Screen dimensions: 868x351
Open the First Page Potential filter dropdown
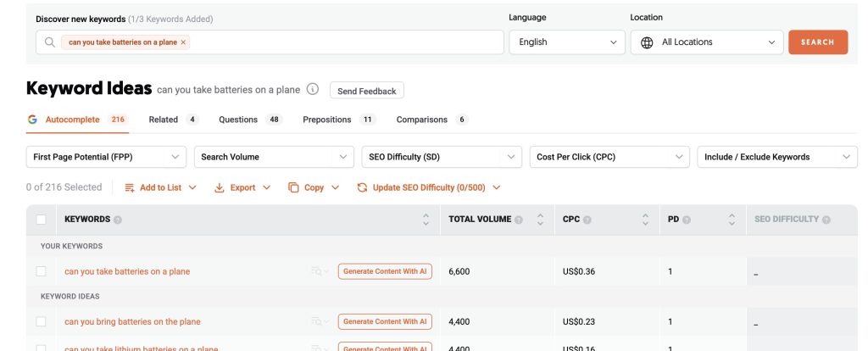(x=106, y=157)
